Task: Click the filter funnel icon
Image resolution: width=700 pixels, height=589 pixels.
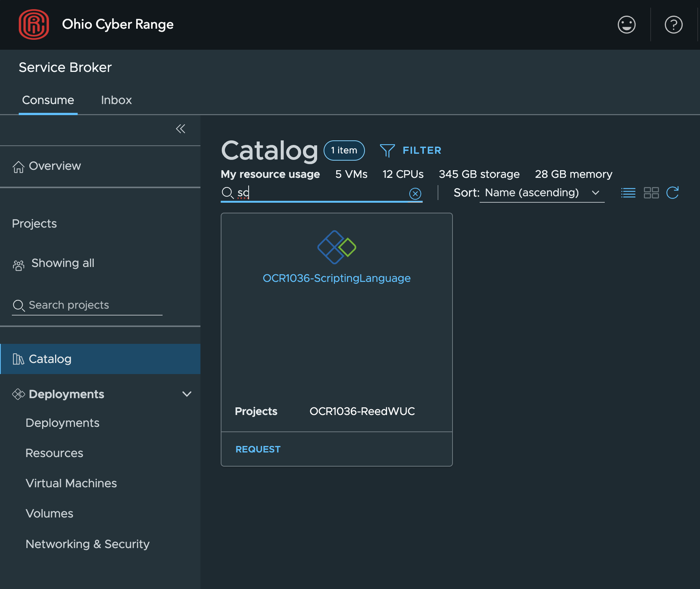Action: click(387, 151)
